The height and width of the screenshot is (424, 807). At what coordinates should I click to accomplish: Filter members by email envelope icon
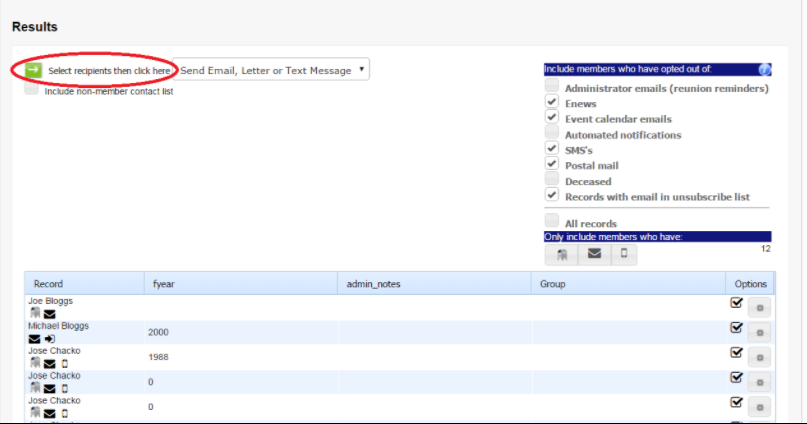coord(594,254)
